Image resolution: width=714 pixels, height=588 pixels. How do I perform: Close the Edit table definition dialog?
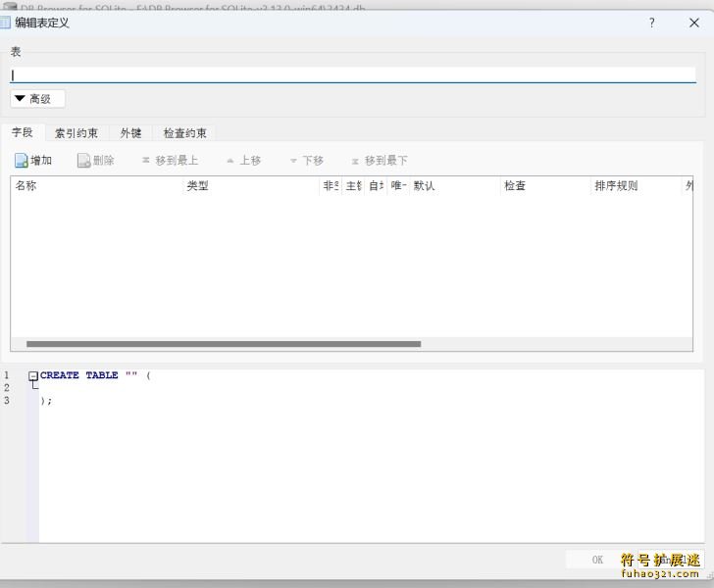694,23
